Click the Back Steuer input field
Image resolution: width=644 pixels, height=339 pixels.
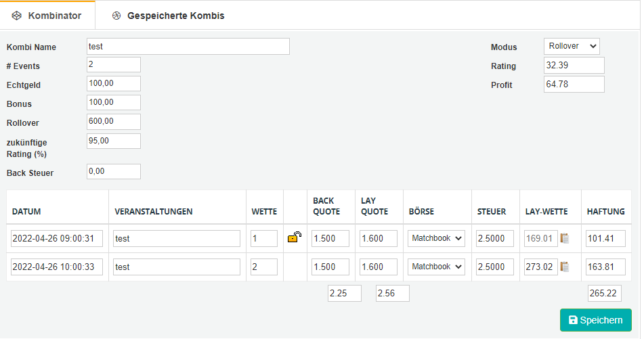tap(114, 172)
